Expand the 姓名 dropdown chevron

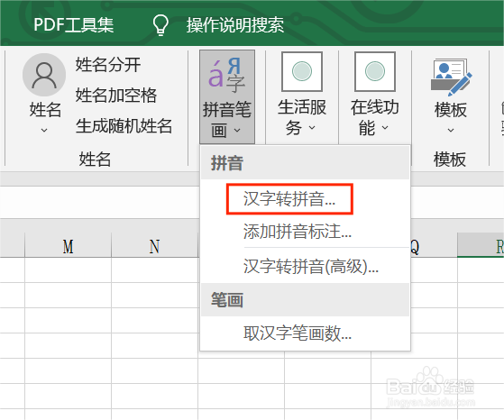[x=44, y=130]
